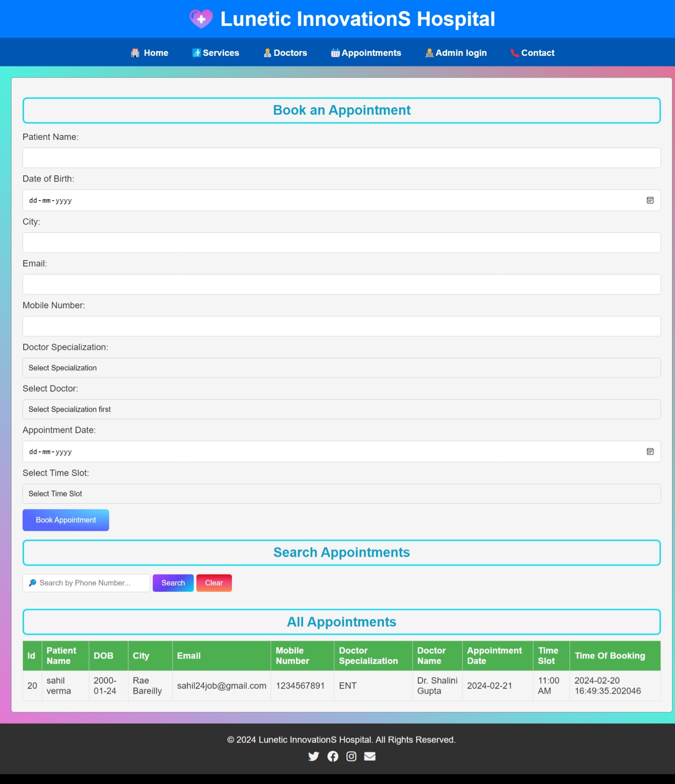
Task: Open the Contact navigation item
Action: pos(532,53)
